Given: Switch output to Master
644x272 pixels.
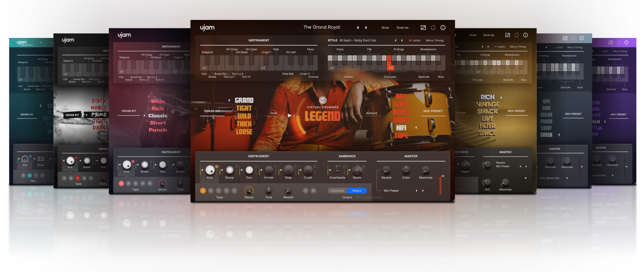Looking at the screenshot, I should click(357, 190).
